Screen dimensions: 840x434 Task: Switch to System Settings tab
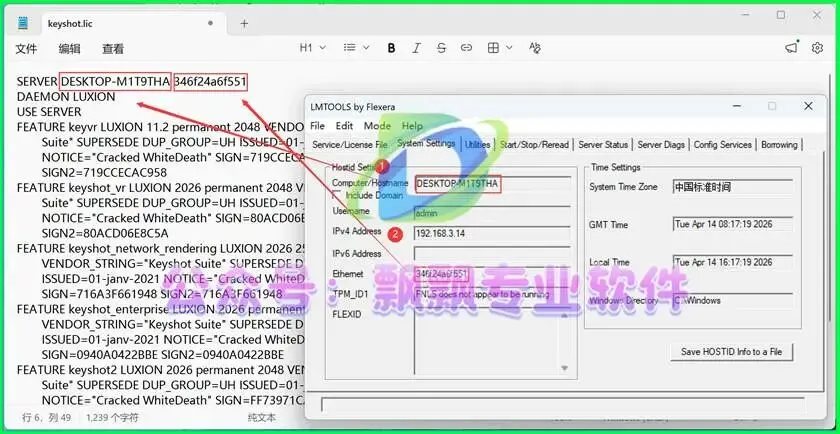pyautogui.click(x=426, y=143)
